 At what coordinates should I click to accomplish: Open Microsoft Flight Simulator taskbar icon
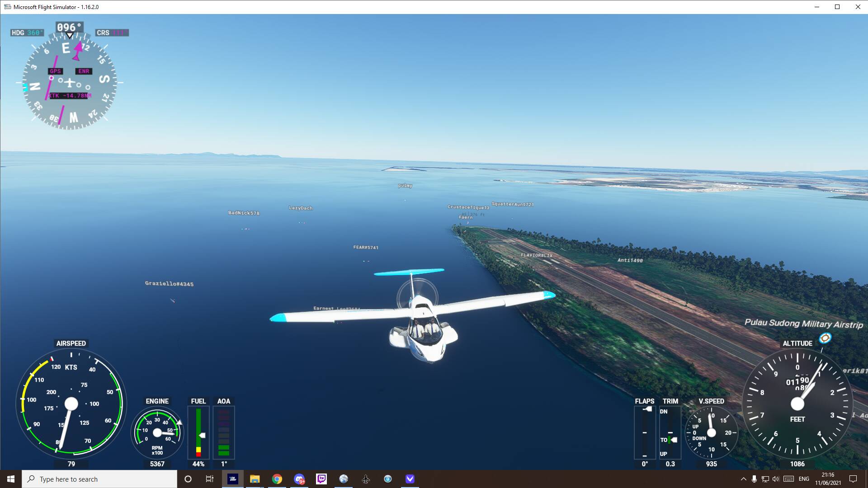233,479
